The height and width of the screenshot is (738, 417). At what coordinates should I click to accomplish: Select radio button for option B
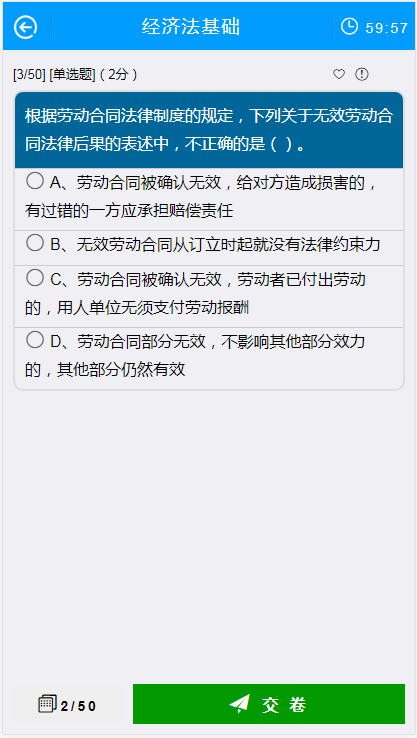pos(35,243)
